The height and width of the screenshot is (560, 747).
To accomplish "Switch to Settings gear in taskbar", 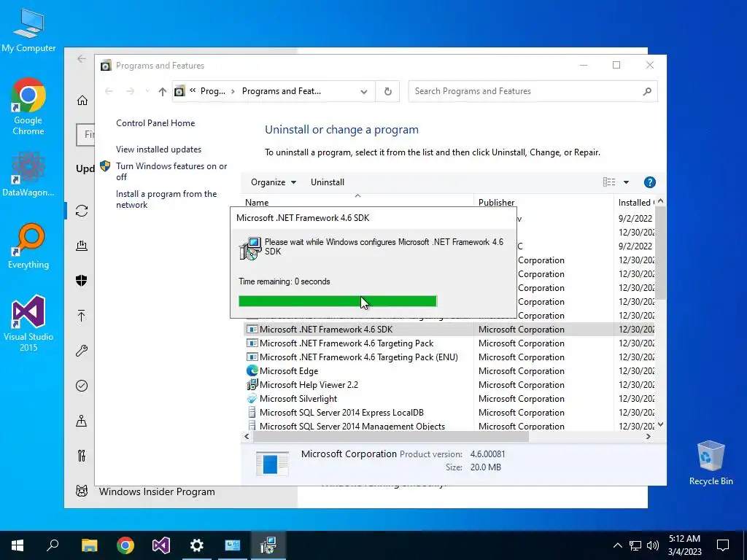I will 197,545.
